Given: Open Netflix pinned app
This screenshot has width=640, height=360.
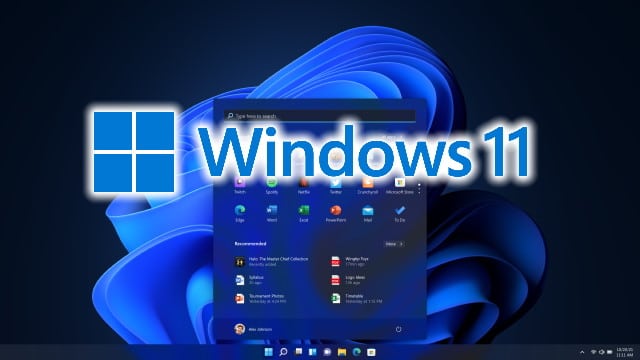Looking at the screenshot, I should [x=304, y=186].
